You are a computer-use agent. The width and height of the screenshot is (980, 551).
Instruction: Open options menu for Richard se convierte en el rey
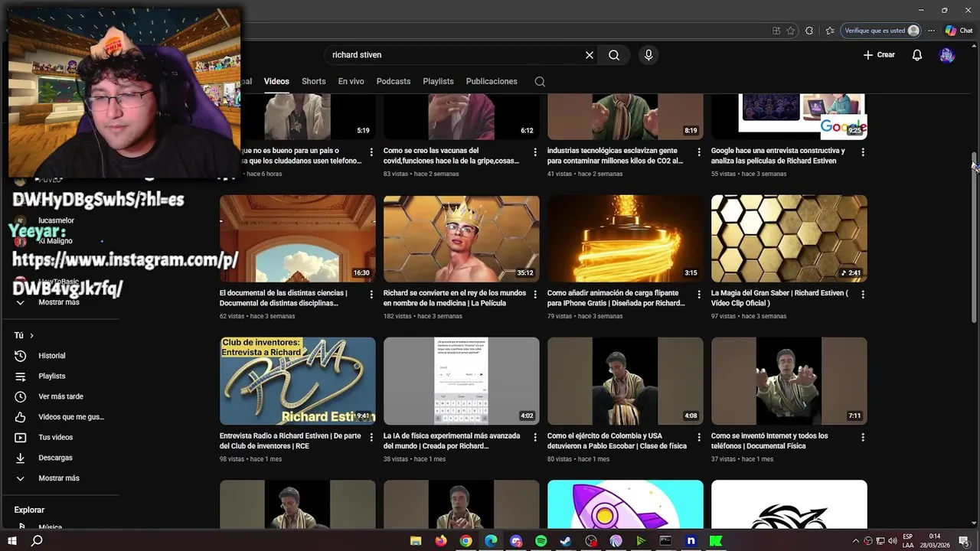click(x=535, y=295)
